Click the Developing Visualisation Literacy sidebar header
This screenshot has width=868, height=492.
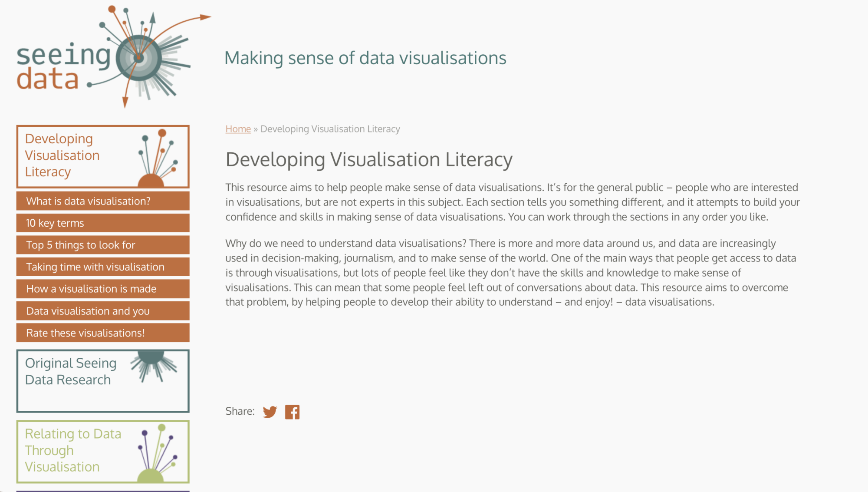point(62,155)
